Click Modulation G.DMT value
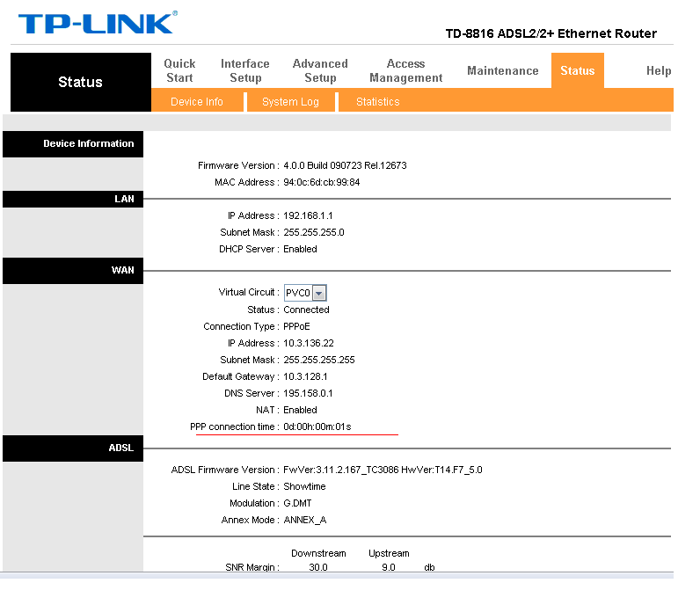Screen dimensions: 700x605 coord(297,503)
